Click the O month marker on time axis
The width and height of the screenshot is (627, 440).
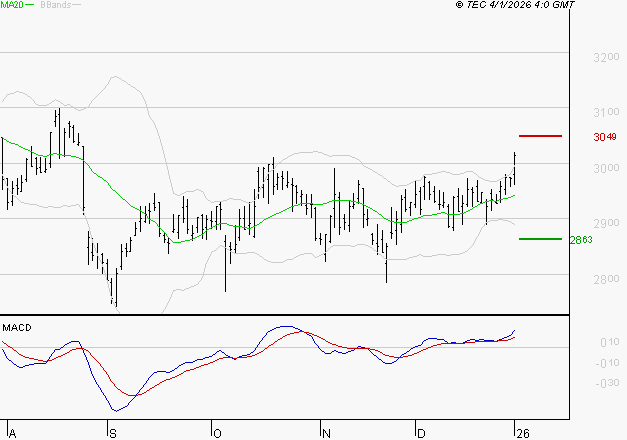(x=216, y=432)
